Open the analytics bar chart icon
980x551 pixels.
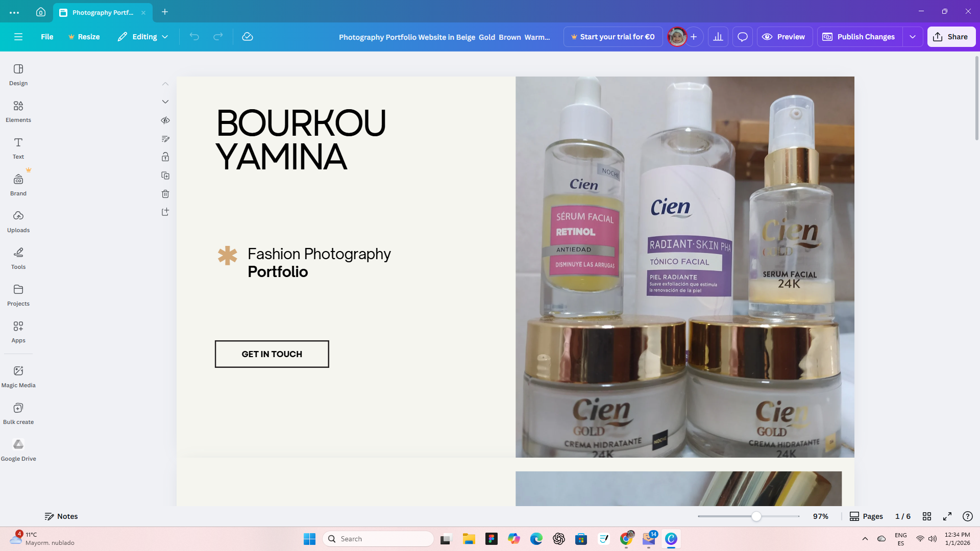(718, 37)
